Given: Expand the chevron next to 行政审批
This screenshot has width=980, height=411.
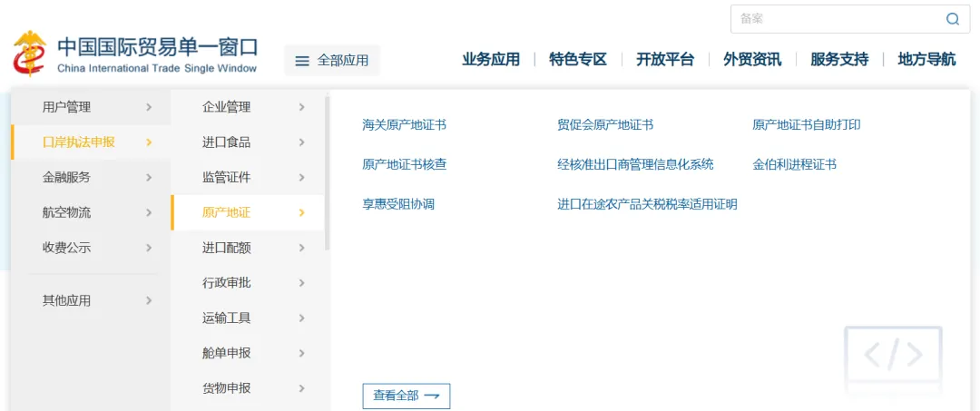Looking at the screenshot, I should coord(302,283).
